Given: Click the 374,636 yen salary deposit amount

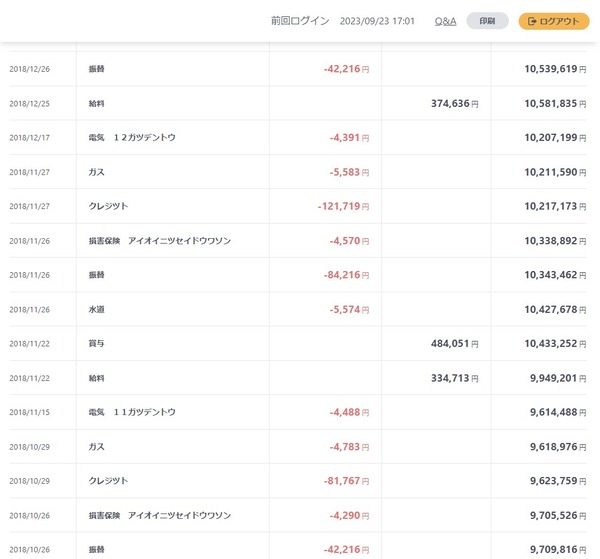Looking at the screenshot, I should pos(440,103).
